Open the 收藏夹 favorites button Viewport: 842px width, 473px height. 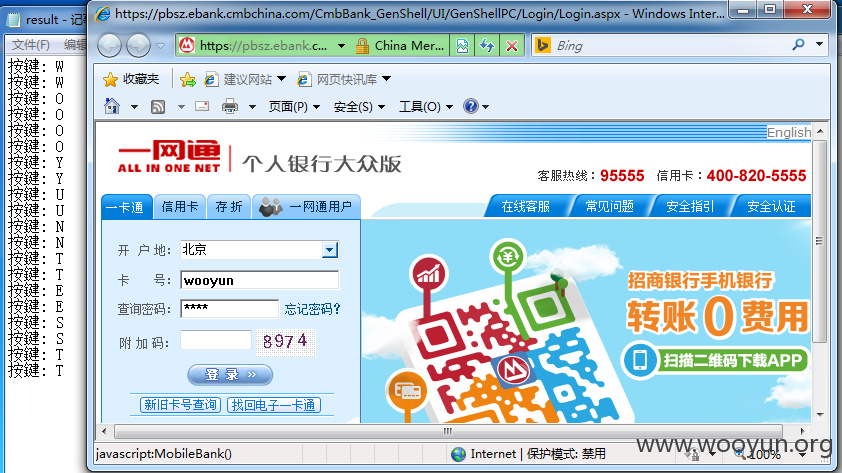click(x=132, y=79)
